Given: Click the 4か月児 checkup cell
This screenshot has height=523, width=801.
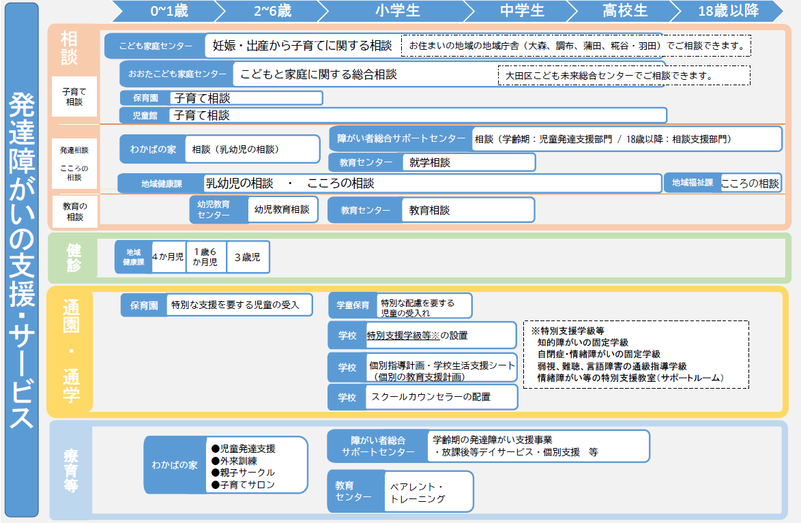Looking at the screenshot, I should 168,257.
